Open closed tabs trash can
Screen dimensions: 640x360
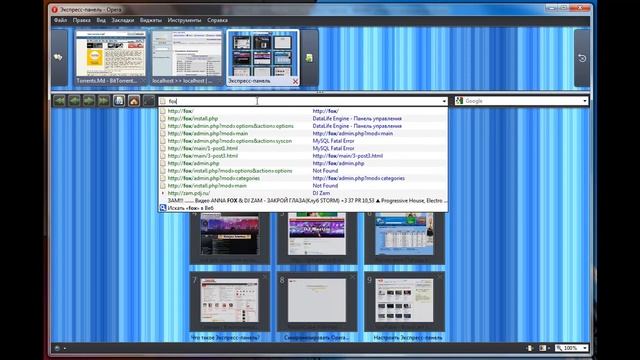(x=582, y=58)
